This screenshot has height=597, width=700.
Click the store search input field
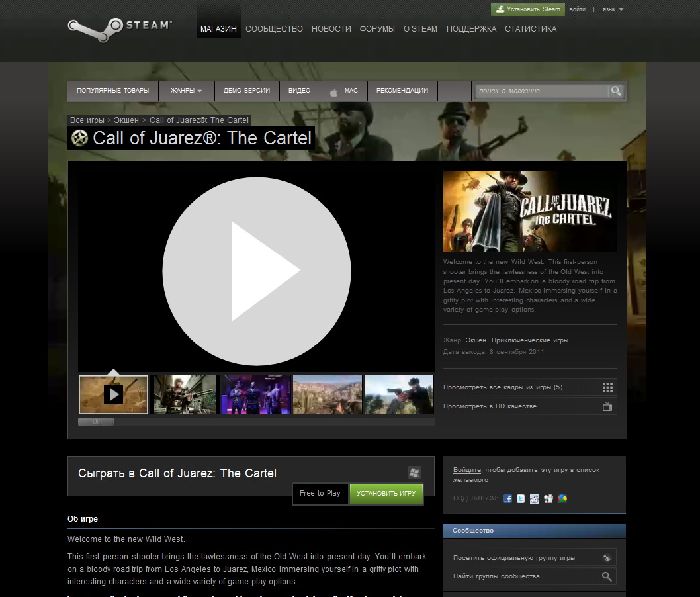point(541,91)
